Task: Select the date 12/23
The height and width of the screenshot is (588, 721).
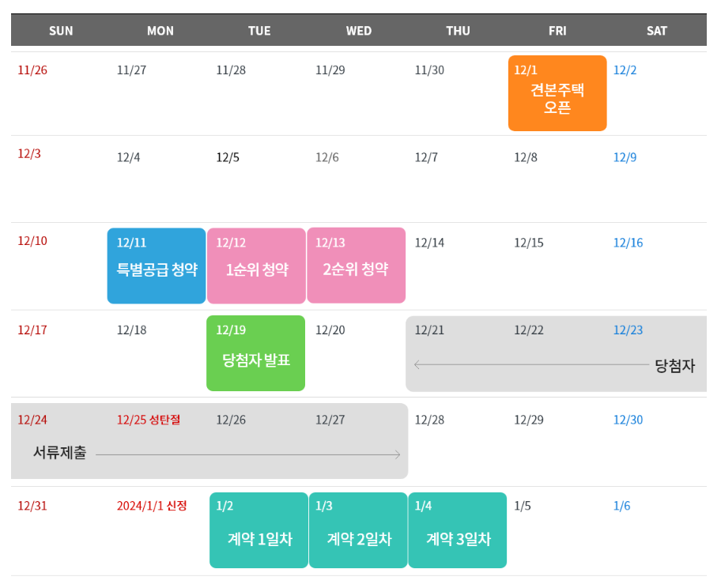Action: coord(629,330)
